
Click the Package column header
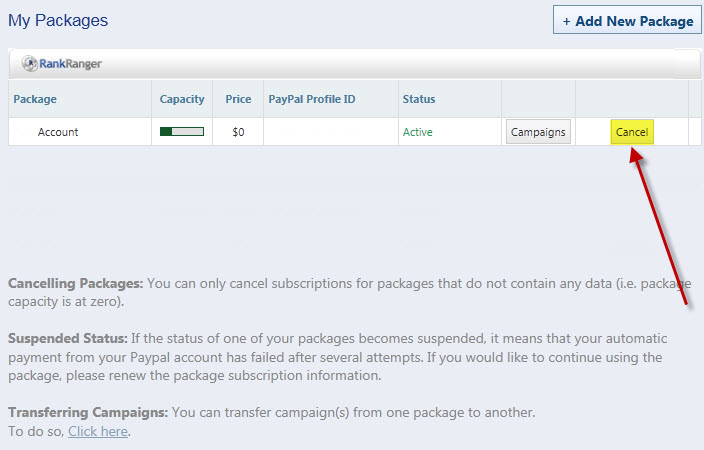(x=35, y=99)
